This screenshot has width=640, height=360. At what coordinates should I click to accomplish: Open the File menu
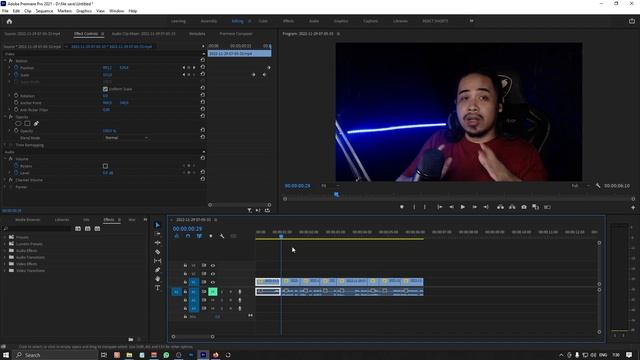point(5,11)
